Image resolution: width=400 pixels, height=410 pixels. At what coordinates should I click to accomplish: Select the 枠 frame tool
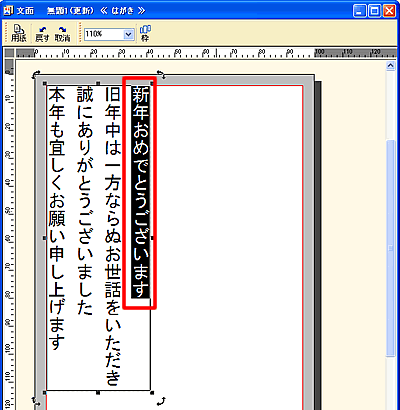pyautogui.click(x=145, y=33)
